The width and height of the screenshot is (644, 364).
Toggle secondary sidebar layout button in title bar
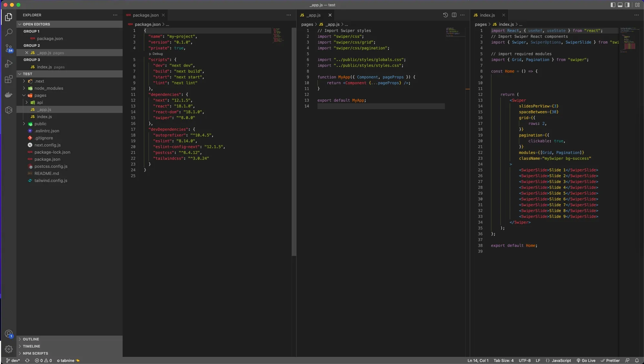pyautogui.click(x=627, y=5)
